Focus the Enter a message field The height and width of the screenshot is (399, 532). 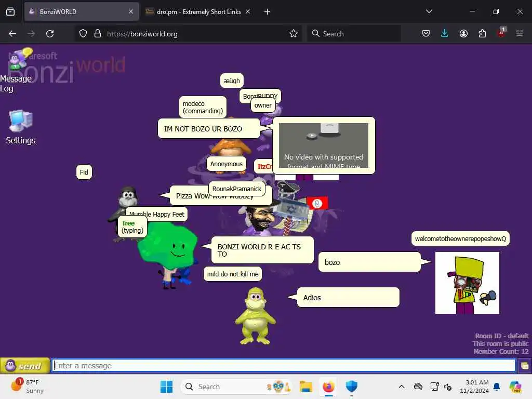[x=284, y=366]
